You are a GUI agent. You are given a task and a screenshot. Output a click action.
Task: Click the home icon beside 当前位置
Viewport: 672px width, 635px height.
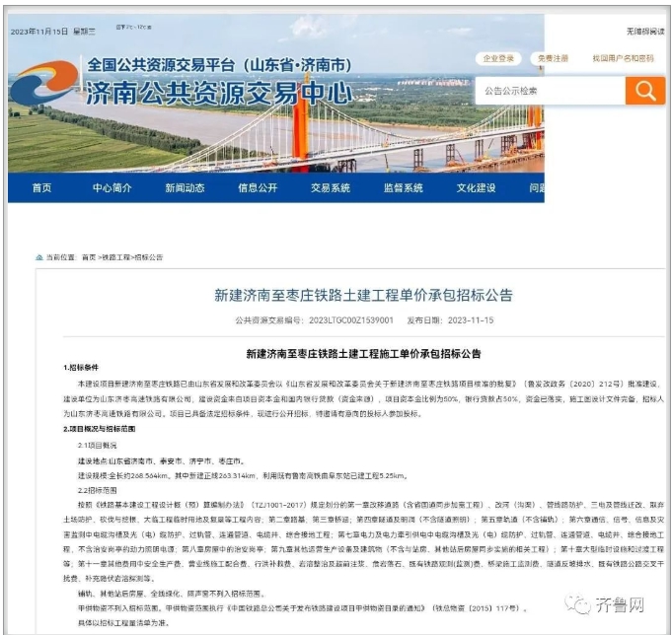point(39,257)
